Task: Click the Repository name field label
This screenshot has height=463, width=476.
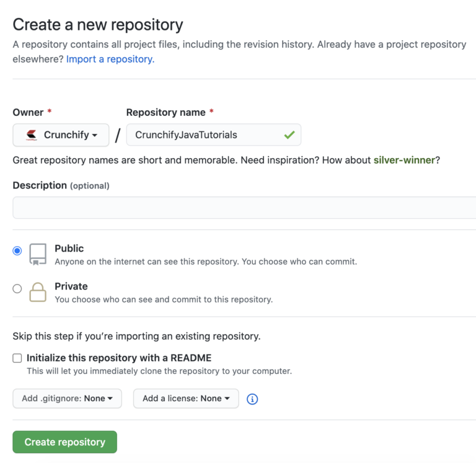Action: click(165, 112)
